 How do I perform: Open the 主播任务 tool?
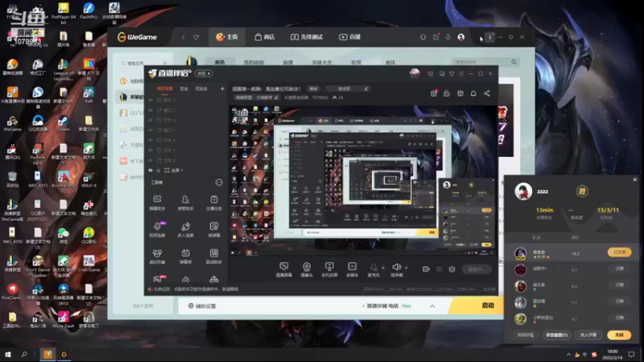click(213, 203)
